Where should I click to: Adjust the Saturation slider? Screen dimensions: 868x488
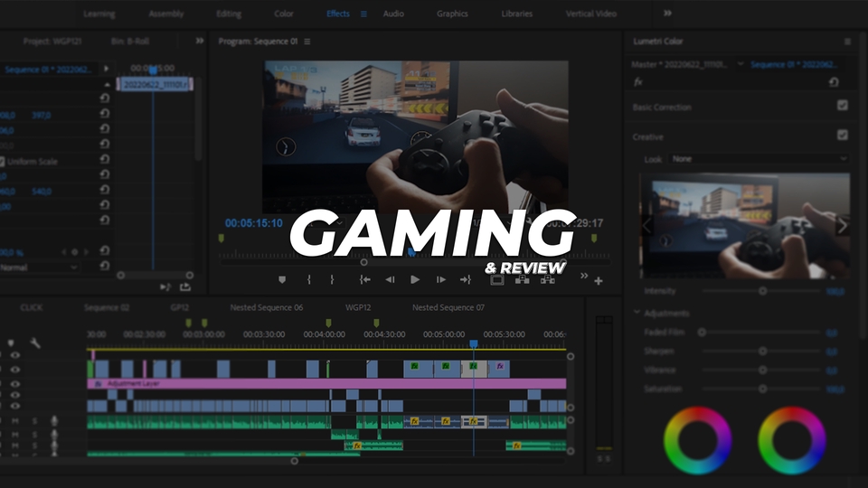coord(762,389)
